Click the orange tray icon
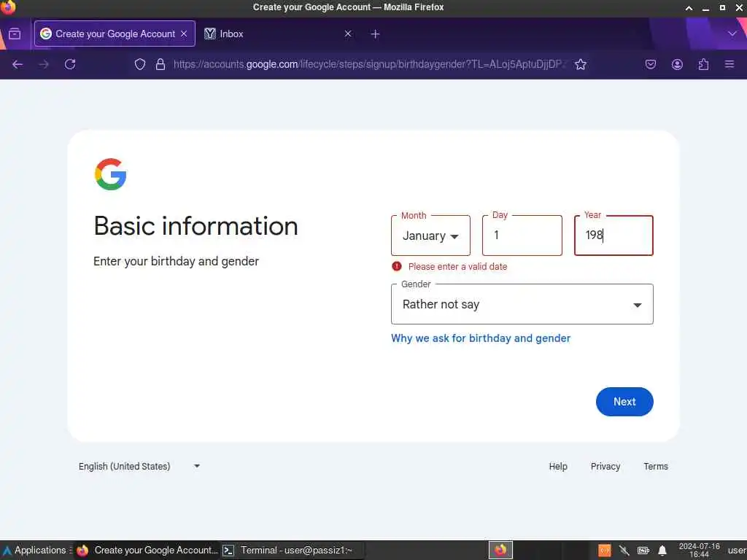 (604, 551)
